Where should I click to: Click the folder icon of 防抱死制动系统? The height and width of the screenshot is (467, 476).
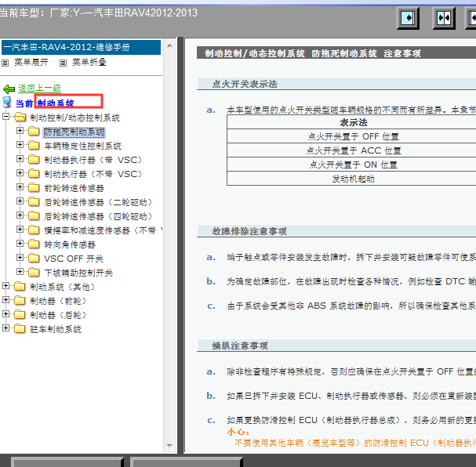tap(34, 132)
